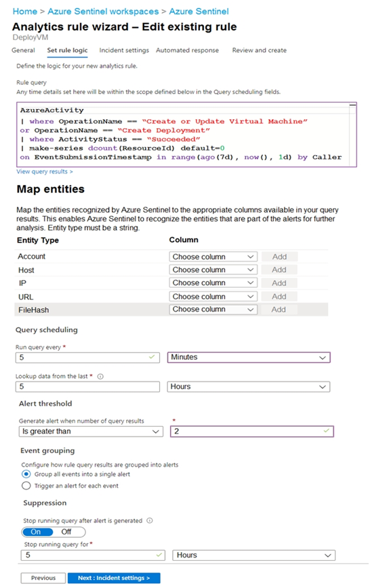Image resolution: width=370 pixels, height=588 pixels.
Task: Open the Stop running query Hours dropdown
Action: click(253, 555)
